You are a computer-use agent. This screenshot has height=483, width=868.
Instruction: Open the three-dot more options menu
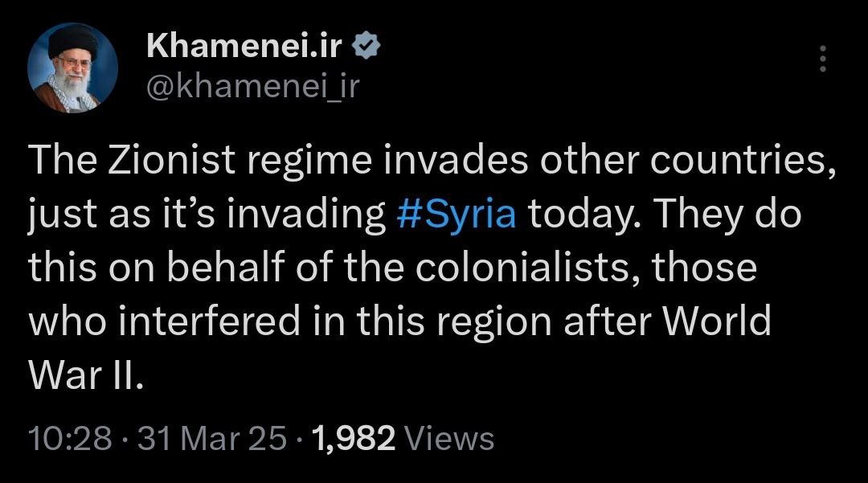(822, 59)
